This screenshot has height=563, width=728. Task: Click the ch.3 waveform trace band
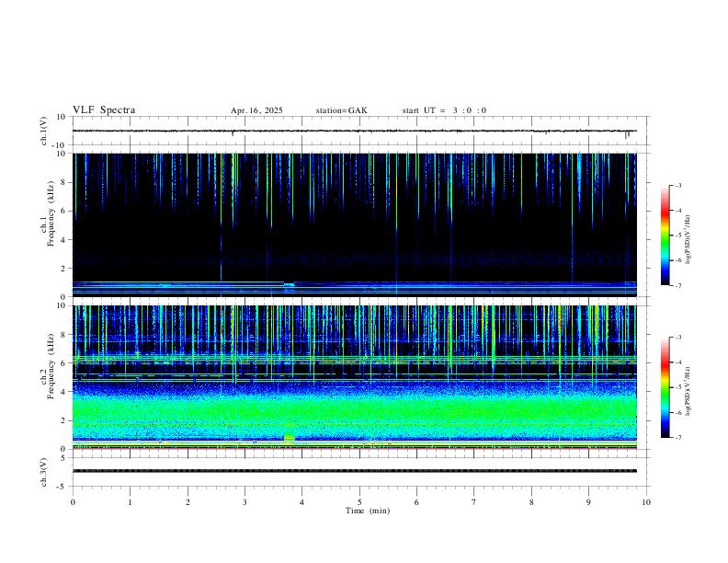coord(355,471)
